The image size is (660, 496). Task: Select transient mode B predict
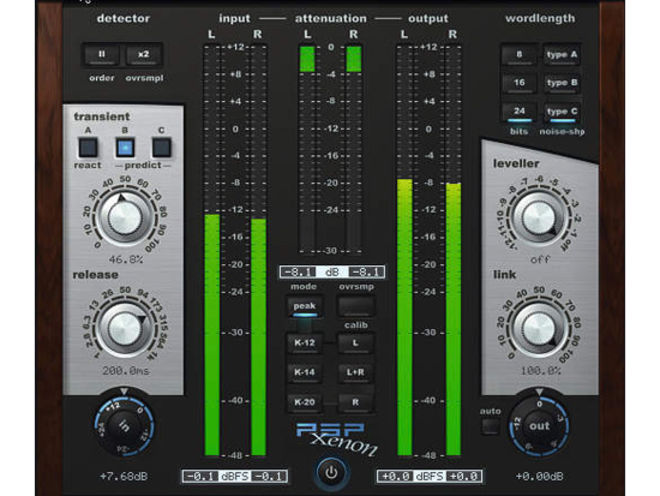125,148
